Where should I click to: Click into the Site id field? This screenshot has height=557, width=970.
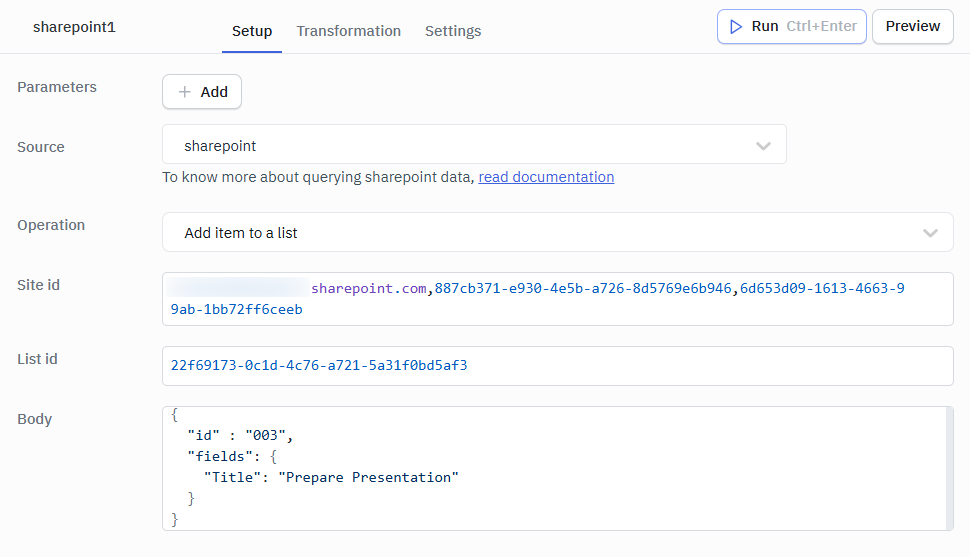pyautogui.click(x=557, y=299)
